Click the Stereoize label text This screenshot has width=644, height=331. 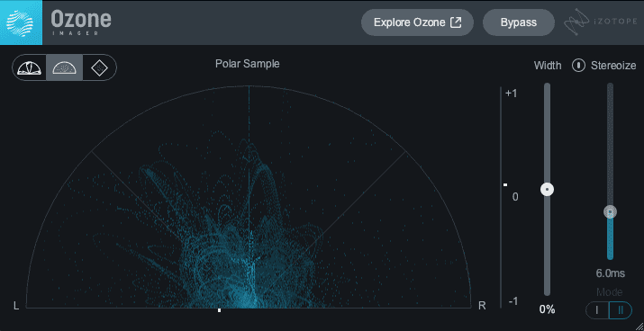(x=613, y=66)
